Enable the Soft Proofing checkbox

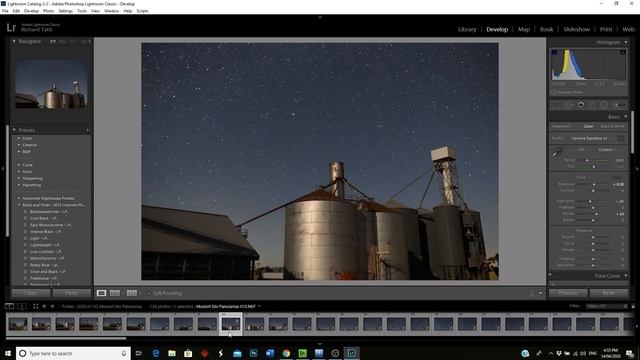tap(149, 293)
